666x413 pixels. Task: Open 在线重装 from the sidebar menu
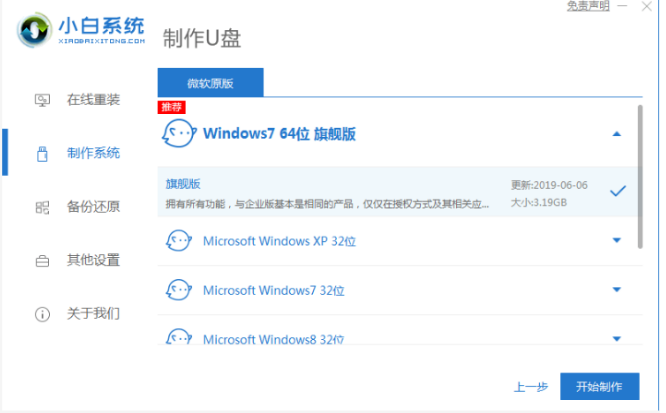[93, 100]
